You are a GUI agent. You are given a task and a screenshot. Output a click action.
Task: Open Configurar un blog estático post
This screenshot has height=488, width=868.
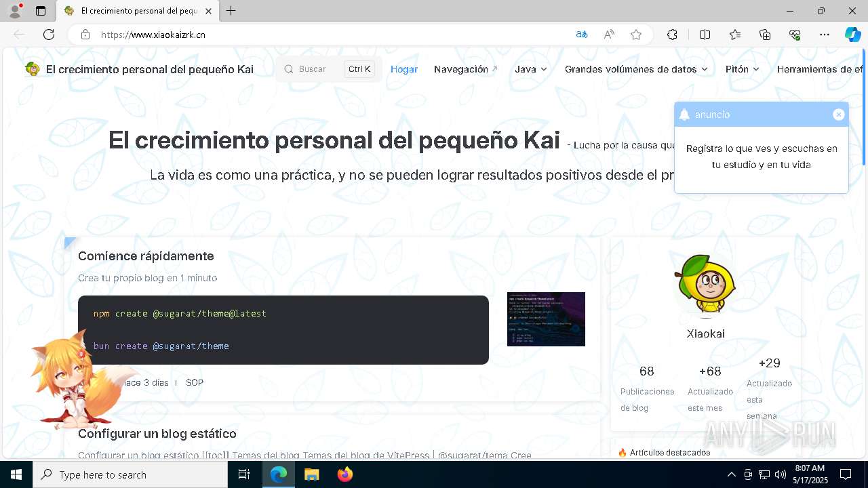[x=157, y=434]
